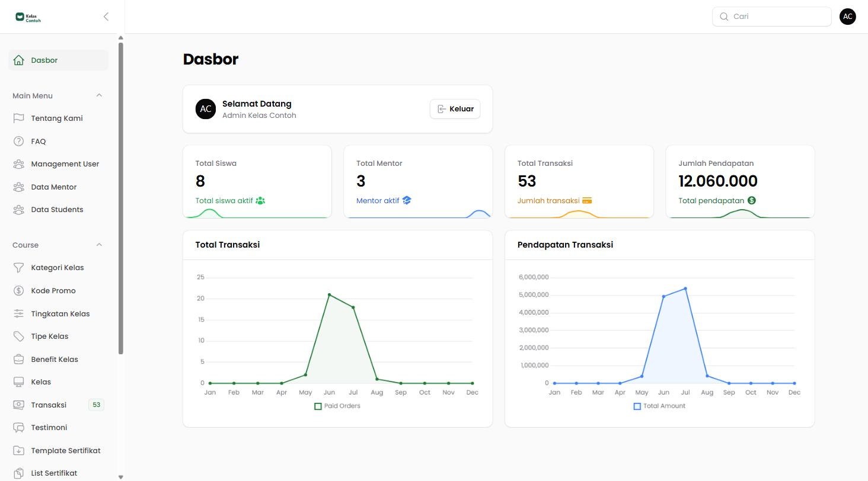Click the sidebar vertical scrollbar thumb
This screenshot has width=868, height=481.
click(x=121, y=198)
